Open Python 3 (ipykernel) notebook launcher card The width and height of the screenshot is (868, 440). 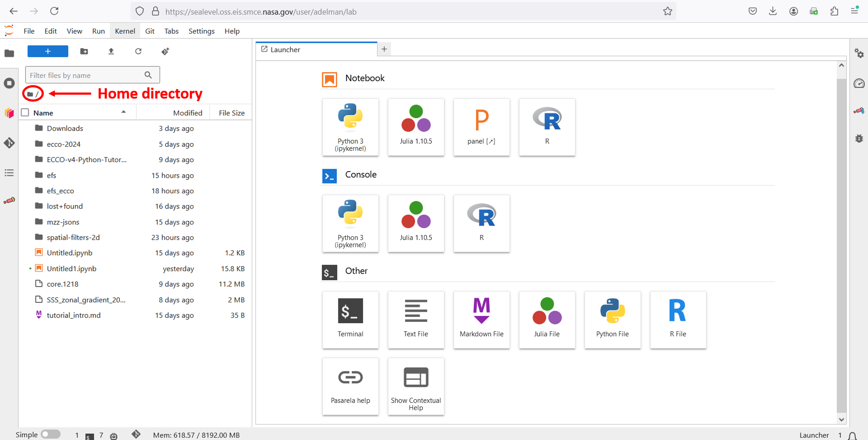(350, 127)
